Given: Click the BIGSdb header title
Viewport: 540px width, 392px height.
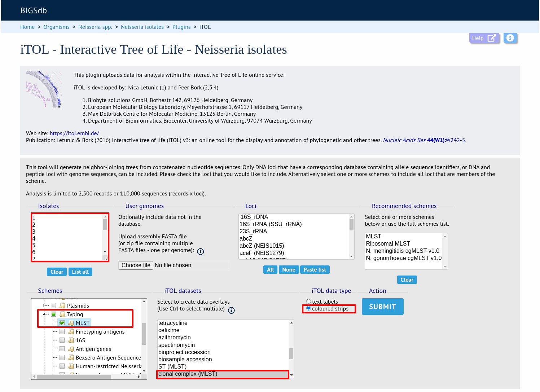Looking at the screenshot, I should (34, 10).
